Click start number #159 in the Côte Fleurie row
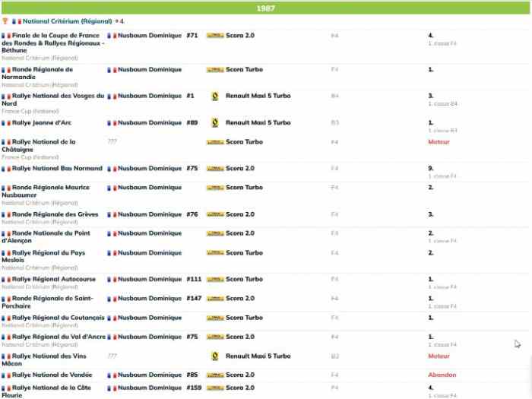532x399 pixels. pos(194,388)
